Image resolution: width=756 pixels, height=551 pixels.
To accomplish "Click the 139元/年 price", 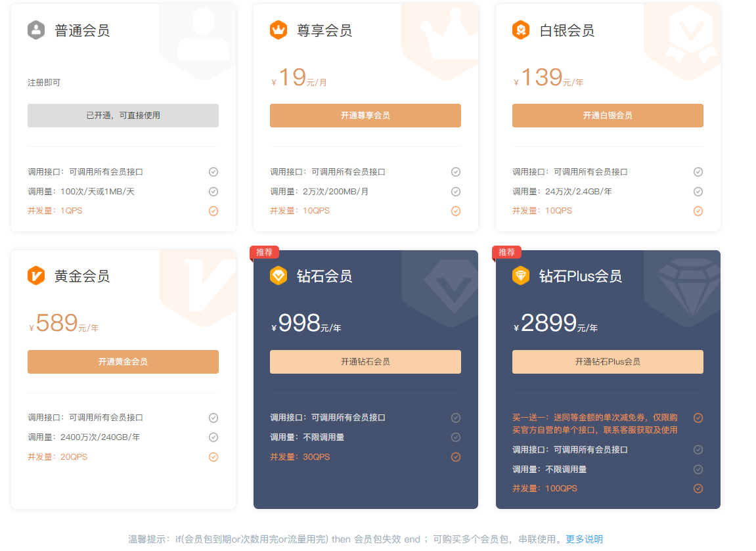I will pyautogui.click(x=548, y=77).
